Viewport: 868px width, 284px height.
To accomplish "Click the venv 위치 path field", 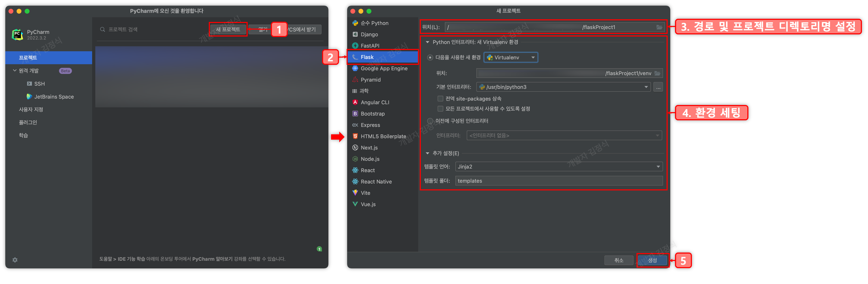I will pos(569,73).
